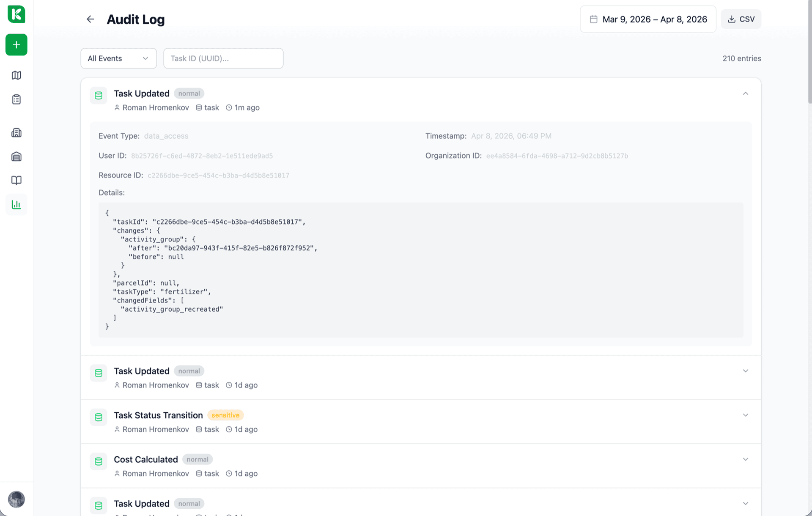Click the Task ID (UUID) search field
This screenshot has width=812, height=516.
coord(223,58)
